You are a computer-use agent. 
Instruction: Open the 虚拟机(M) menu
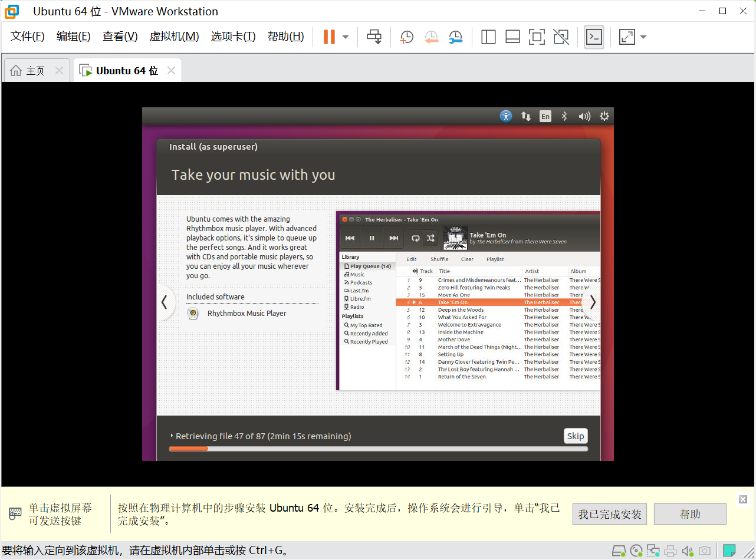tap(174, 37)
